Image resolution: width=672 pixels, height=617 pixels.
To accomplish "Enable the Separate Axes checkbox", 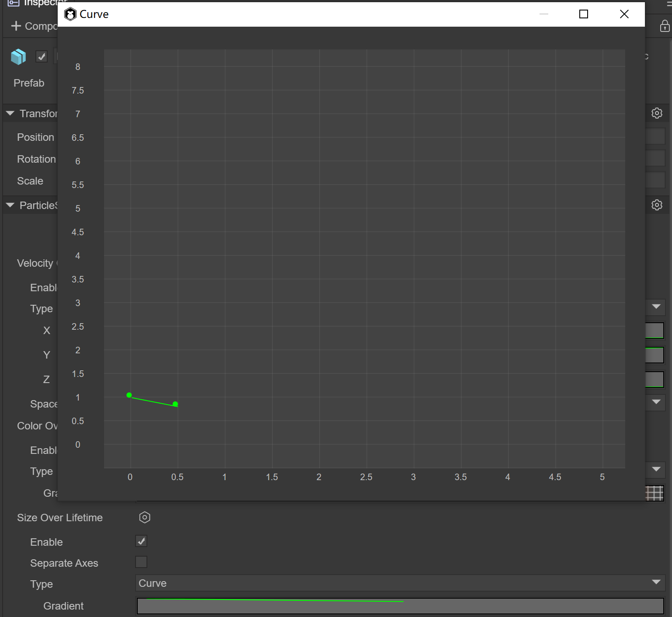I will [x=141, y=562].
